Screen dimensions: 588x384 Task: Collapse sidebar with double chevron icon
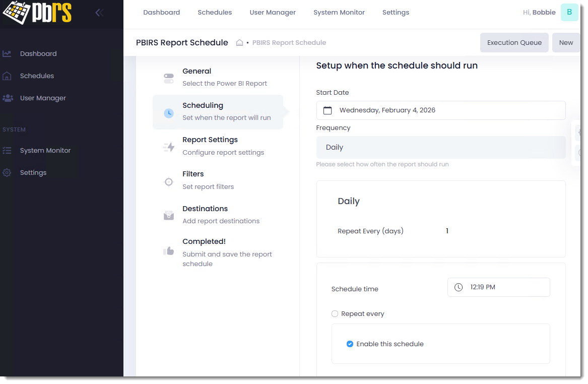[99, 13]
